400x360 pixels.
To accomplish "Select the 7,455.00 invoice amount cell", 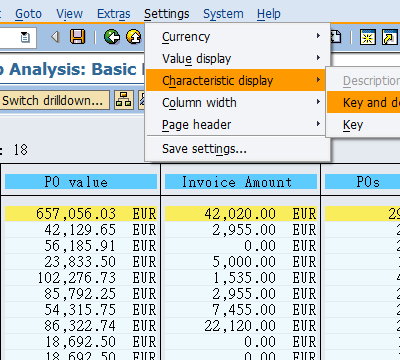I will click(241, 310).
